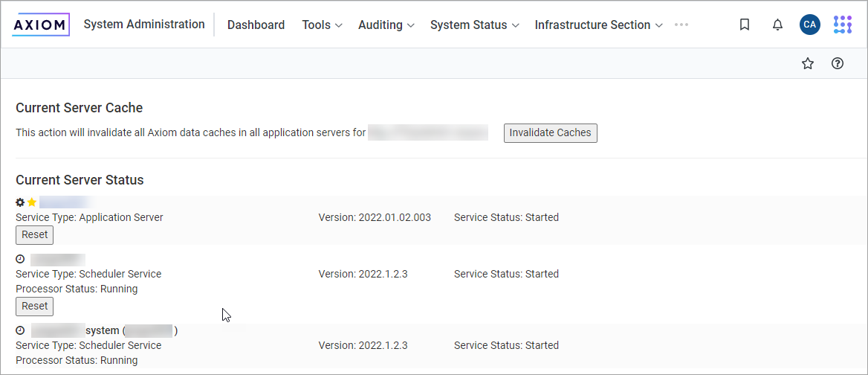Open the notifications bell
The image size is (868, 375).
coord(777,25)
